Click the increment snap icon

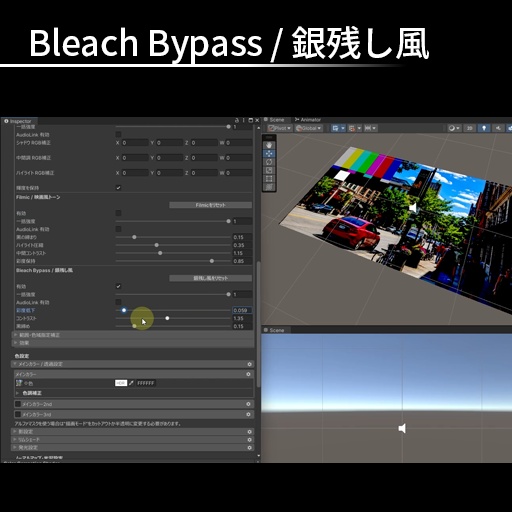pos(368,128)
